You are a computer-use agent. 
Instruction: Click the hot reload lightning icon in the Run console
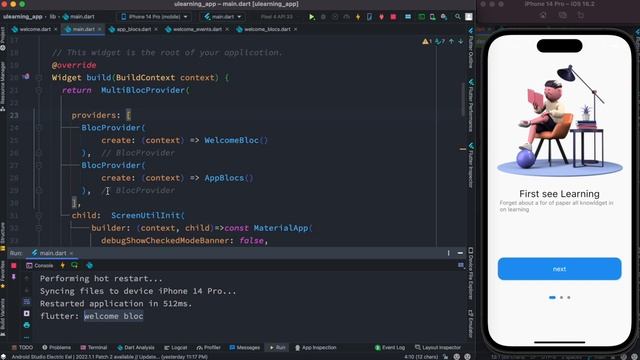62,265
